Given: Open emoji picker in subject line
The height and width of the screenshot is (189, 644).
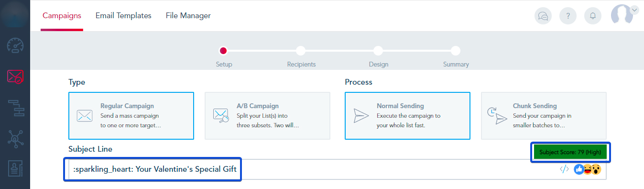Looking at the screenshot, I should pyautogui.click(x=587, y=169).
